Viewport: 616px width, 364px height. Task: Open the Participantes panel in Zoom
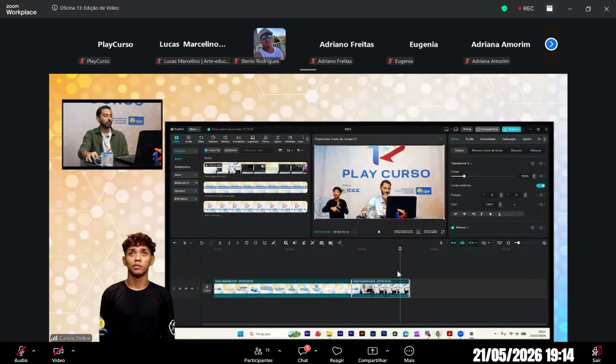click(x=258, y=354)
